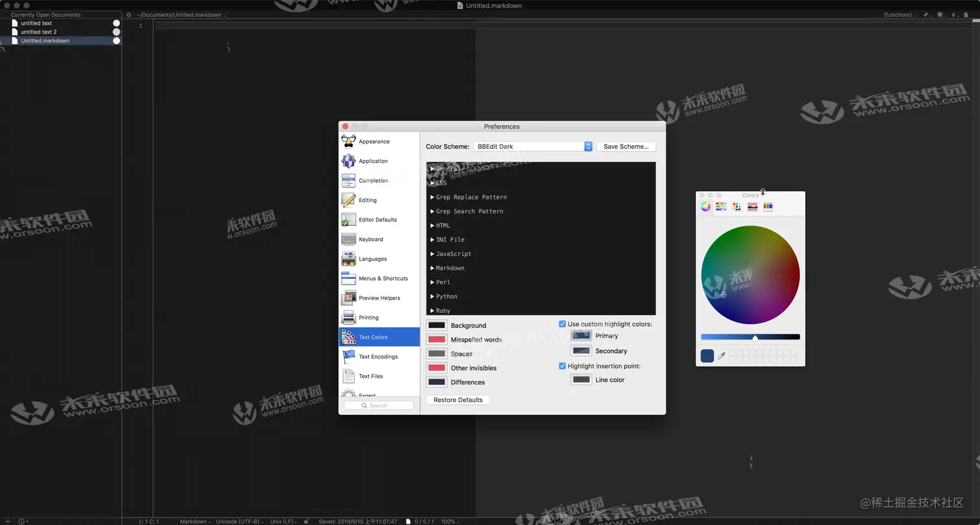Expand the JavaScript color group

pos(432,254)
